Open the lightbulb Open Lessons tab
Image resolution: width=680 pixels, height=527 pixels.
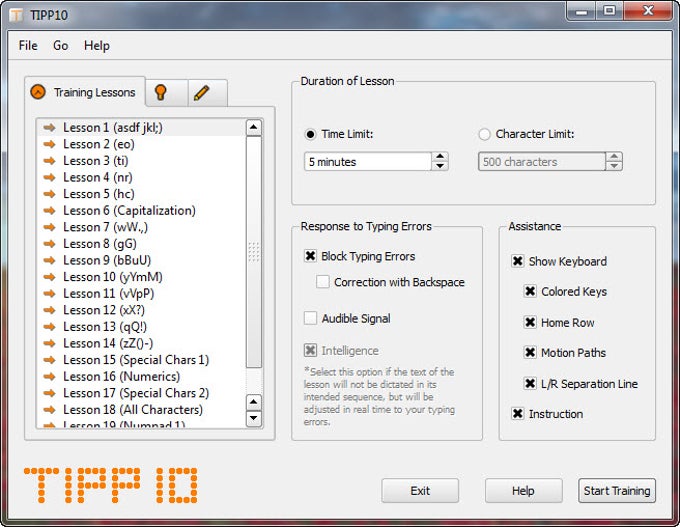pos(167,93)
